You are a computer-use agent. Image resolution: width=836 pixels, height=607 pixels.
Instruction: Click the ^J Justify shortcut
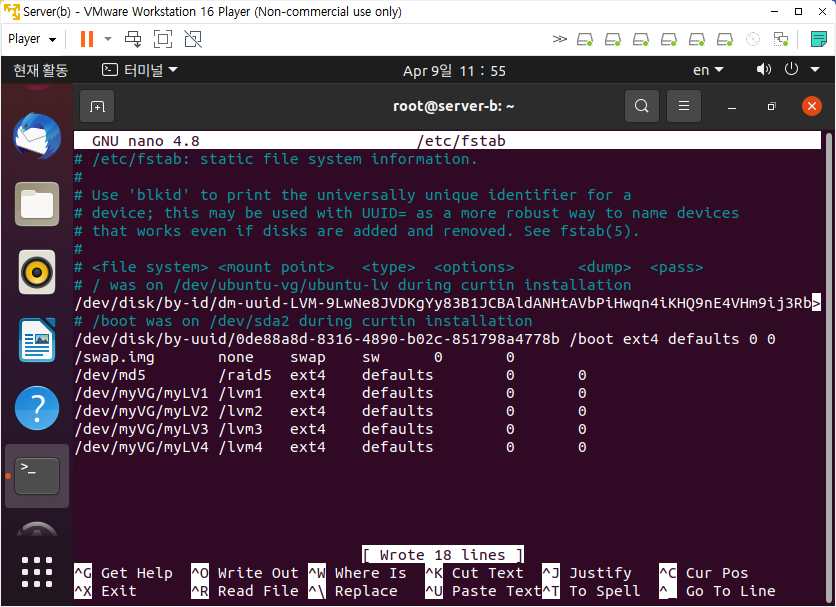(x=587, y=573)
